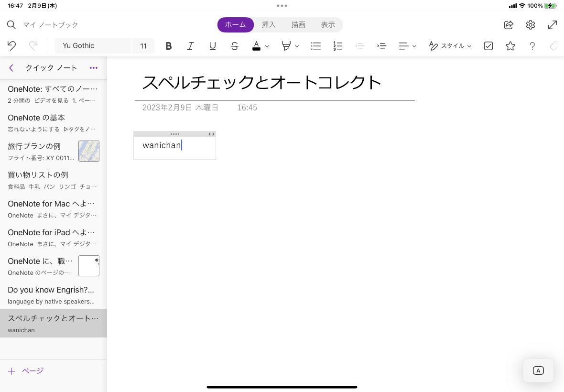The width and height of the screenshot is (564, 392).
Task: Undo the last action
Action: click(x=11, y=46)
